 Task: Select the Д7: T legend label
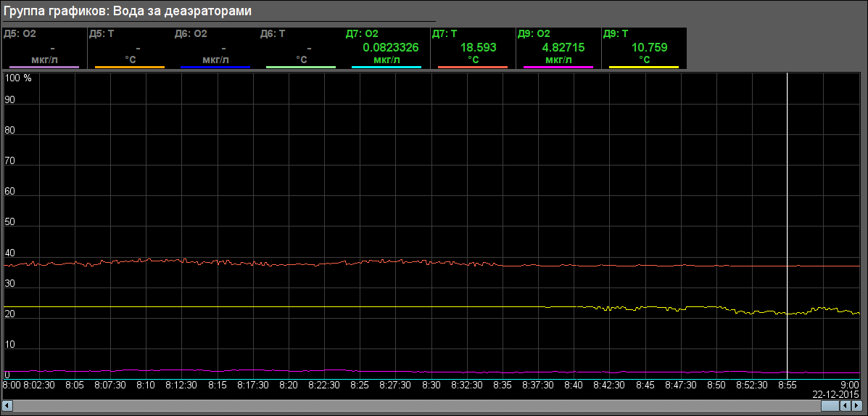tap(445, 34)
